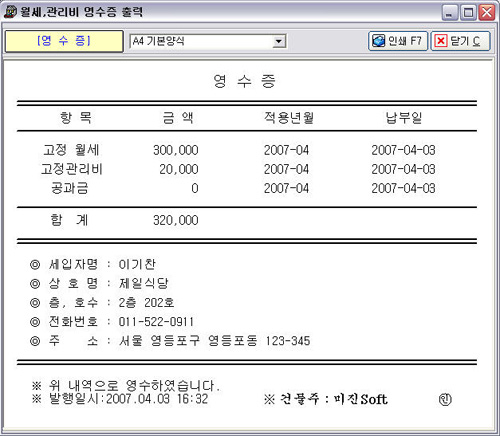Click the 납부일 column header
The image size is (500, 436).
(404, 118)
